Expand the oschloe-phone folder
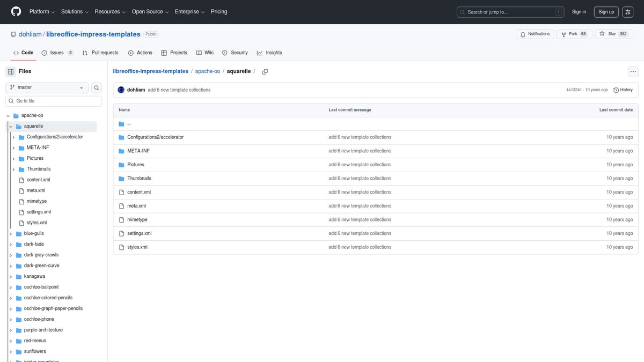Image resolution: width=644 pixels, height=362 pixels. 11,319
